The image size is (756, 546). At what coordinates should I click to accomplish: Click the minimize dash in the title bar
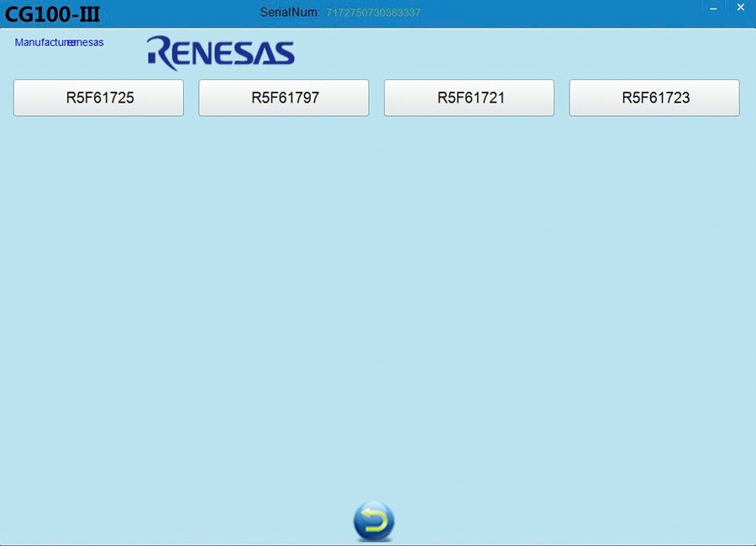point(713,8)
